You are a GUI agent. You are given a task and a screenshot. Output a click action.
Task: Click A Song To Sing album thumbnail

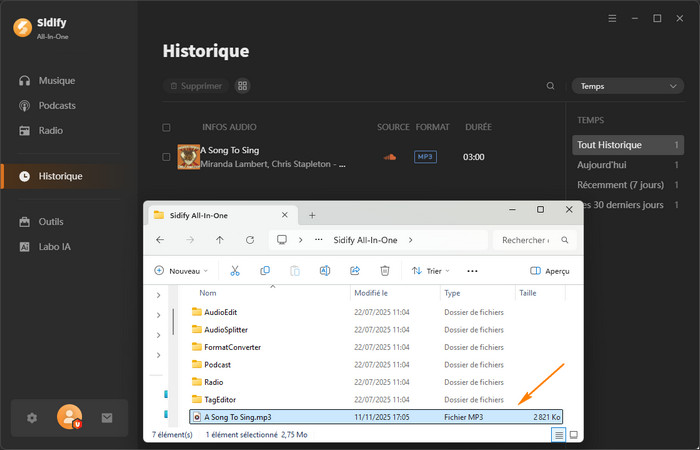(x=189, y=157)
